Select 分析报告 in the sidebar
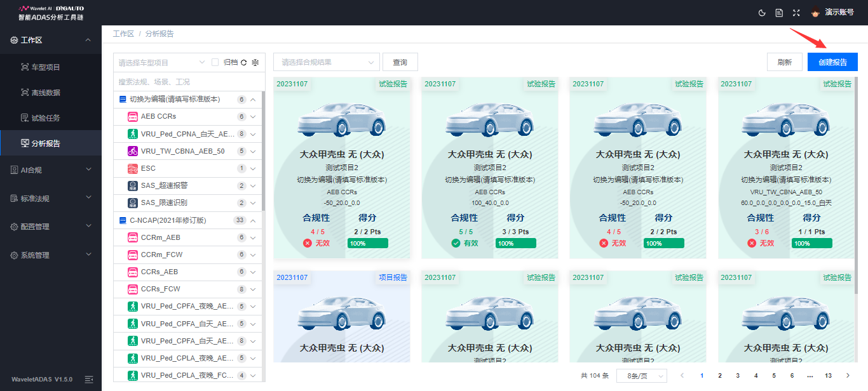Viewport: 868px width, 391px height. click(x=51, y=143)
